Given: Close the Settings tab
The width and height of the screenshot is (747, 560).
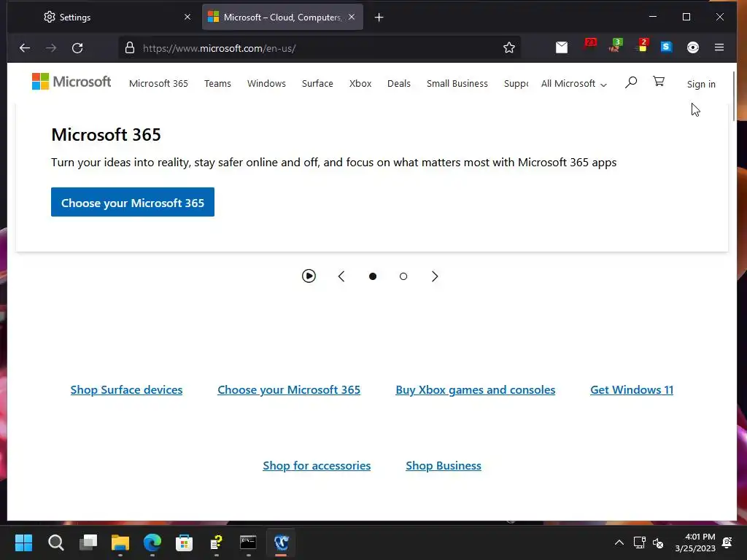Looking at the screenshot, I should [187, 17].
